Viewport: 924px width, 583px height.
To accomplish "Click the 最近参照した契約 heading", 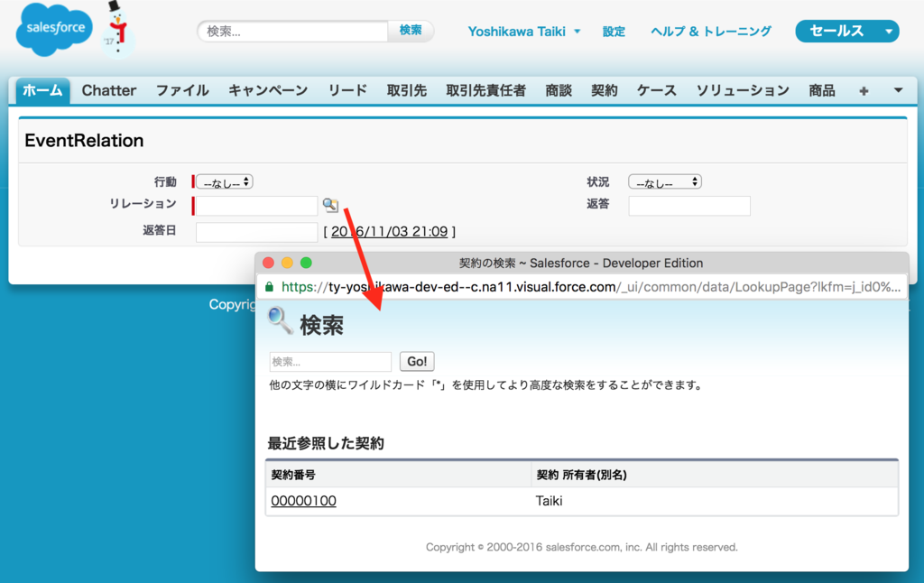I will click(326, 443).
